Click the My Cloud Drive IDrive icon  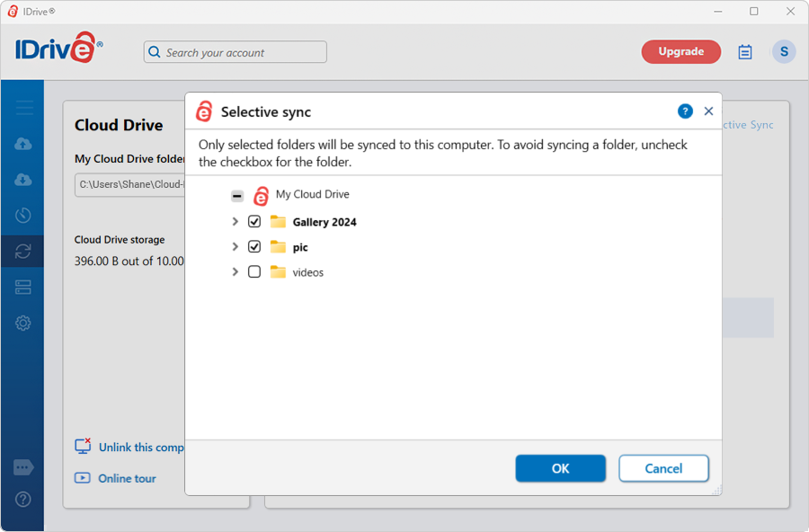coord(262,196)
